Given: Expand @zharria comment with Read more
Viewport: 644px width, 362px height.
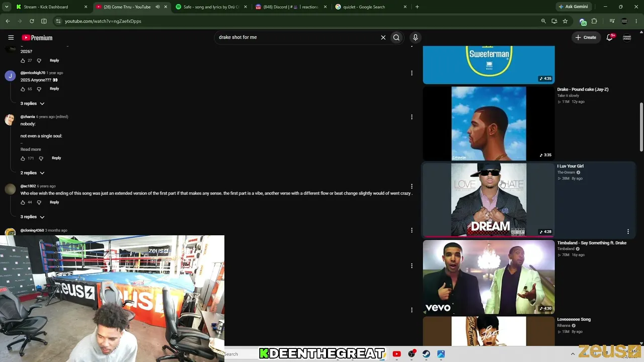Looking at the screenshot, I should point(31,149).
